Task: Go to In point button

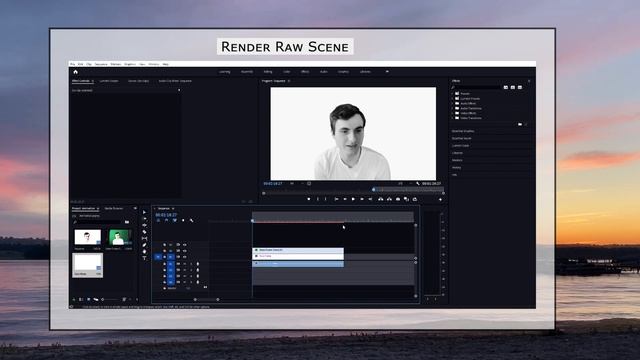Action: pos(336,199)
